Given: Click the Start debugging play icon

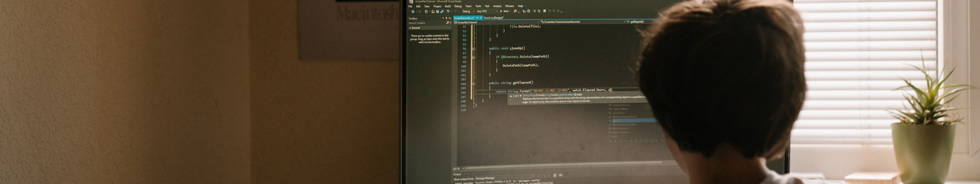Looking at the screenshot, I should tap(501, 11).
